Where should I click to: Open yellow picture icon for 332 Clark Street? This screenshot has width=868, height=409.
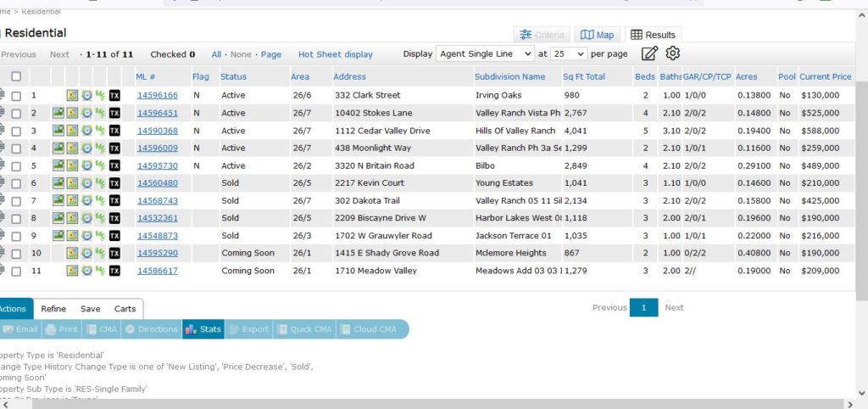(x=73, y=95)
